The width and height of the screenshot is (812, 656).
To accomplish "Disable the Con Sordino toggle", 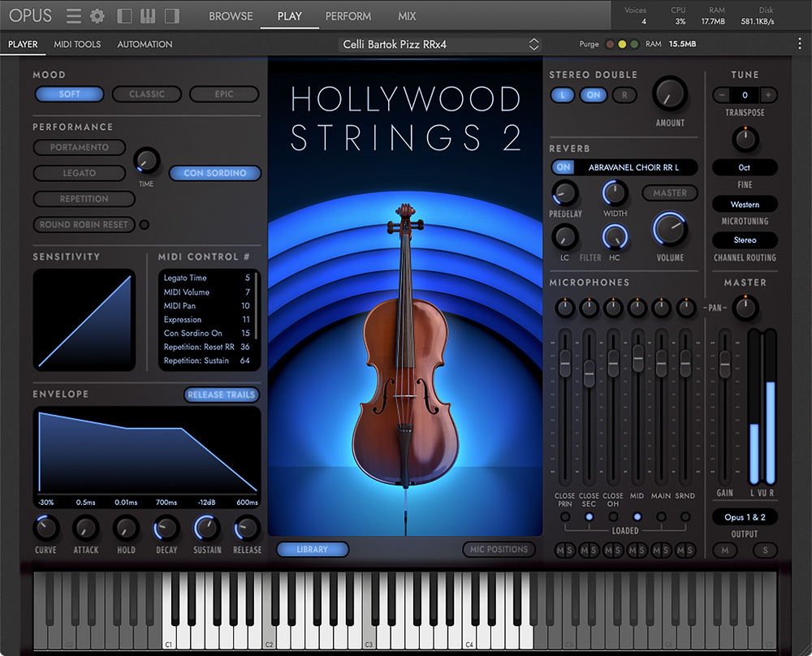I will [x=214, y=173].
